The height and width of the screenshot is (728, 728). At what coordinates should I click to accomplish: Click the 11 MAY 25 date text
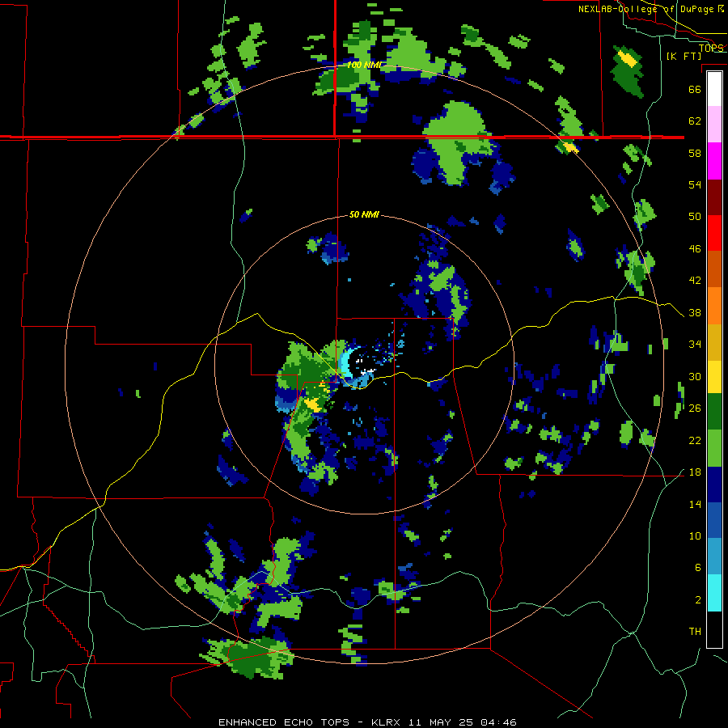[441, 722]
